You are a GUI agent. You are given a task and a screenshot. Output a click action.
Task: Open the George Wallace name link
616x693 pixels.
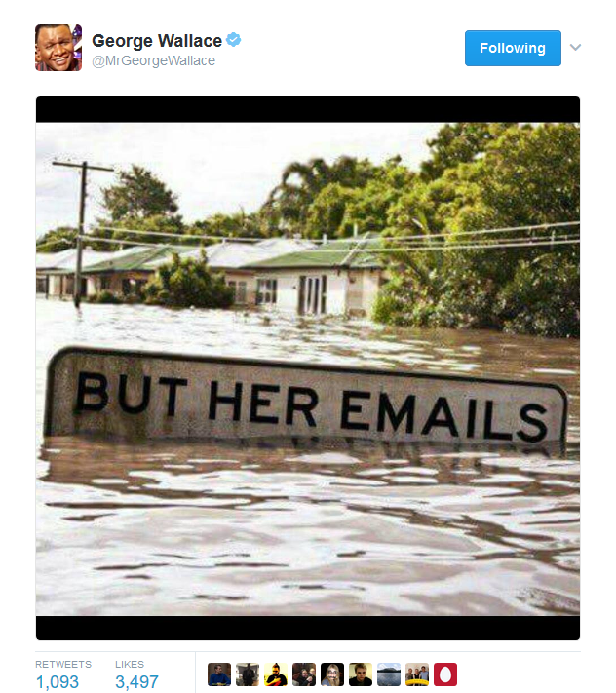157,41
